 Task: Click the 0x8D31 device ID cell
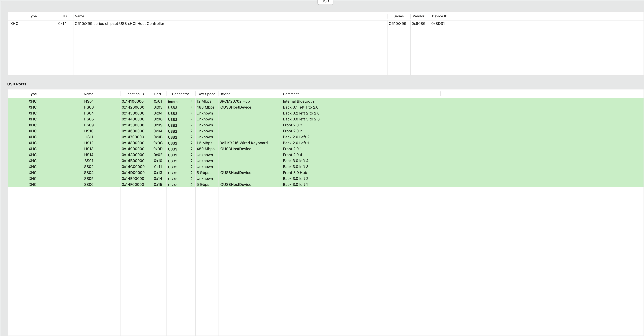tap(438, 23)
